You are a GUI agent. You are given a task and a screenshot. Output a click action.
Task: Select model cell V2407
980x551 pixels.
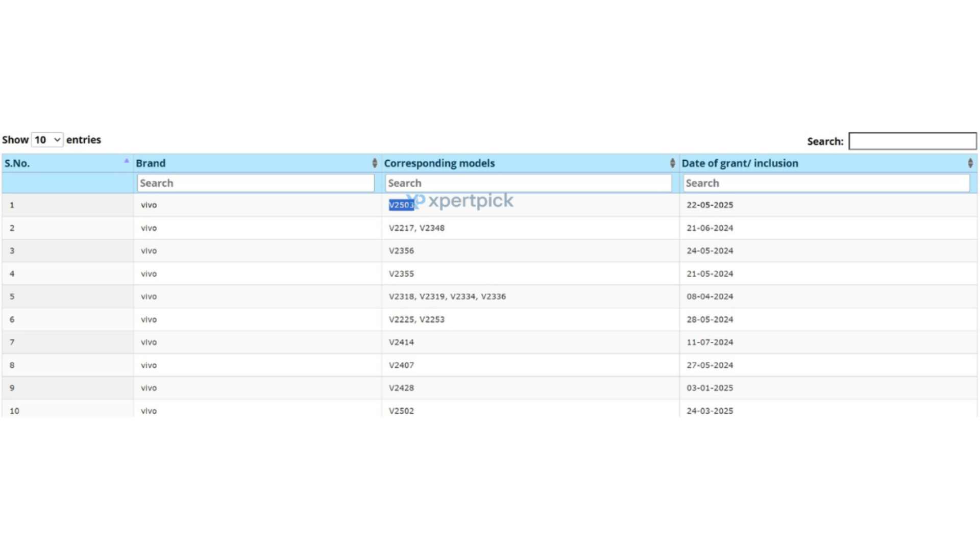[x=401, y=365]
